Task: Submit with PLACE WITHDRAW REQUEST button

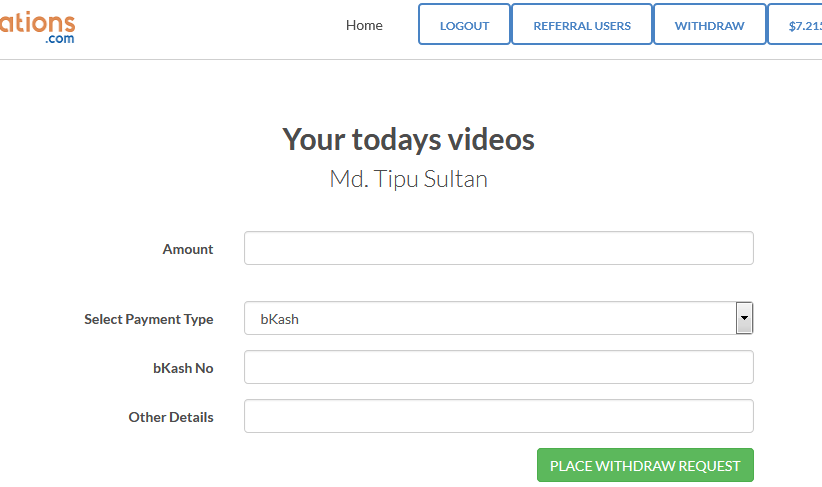Action: tap(644, 466)
